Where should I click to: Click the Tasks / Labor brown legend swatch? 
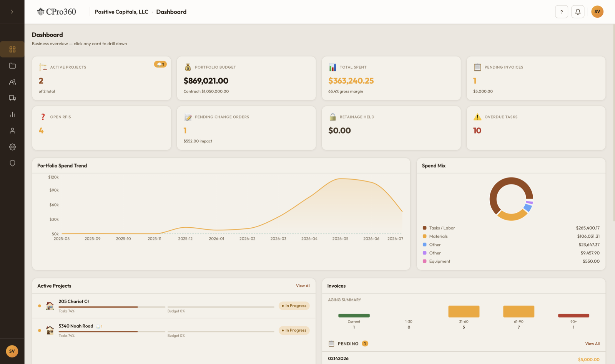pos(424,228)
